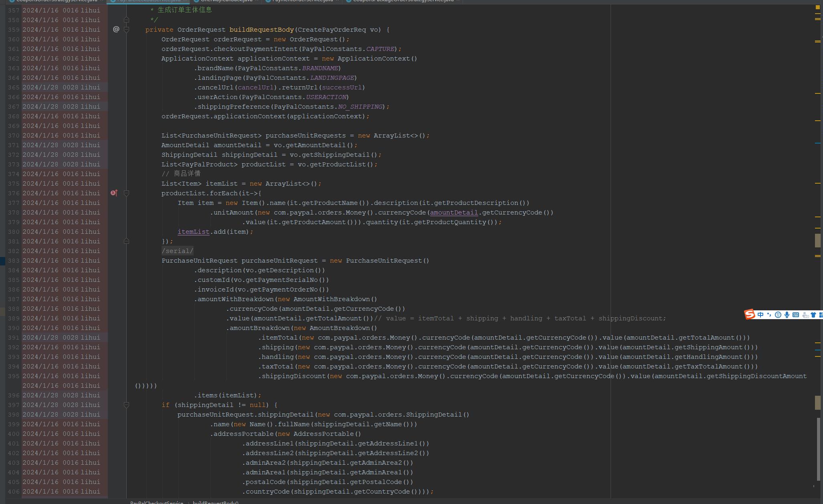Open the IME toolbox grid icon
The width and height of the screenshot is (823, 504).
coord(821,315)
